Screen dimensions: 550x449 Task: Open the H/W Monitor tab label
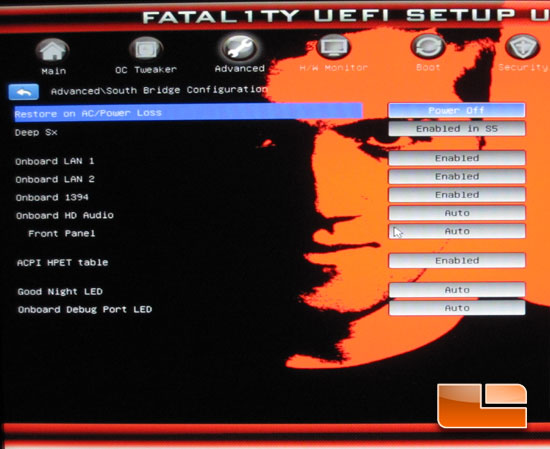[334, 67]
